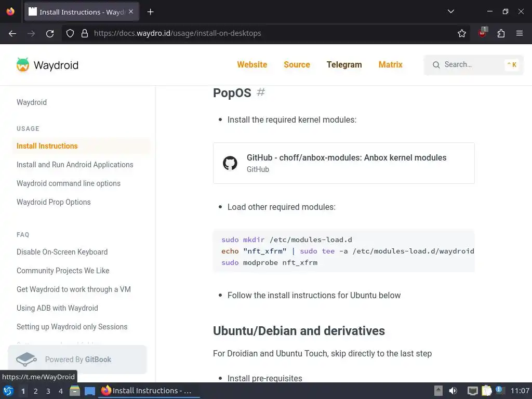Click the update notifier tray icon
This screenshot has width=532, height=399.
tap(499, 390)
